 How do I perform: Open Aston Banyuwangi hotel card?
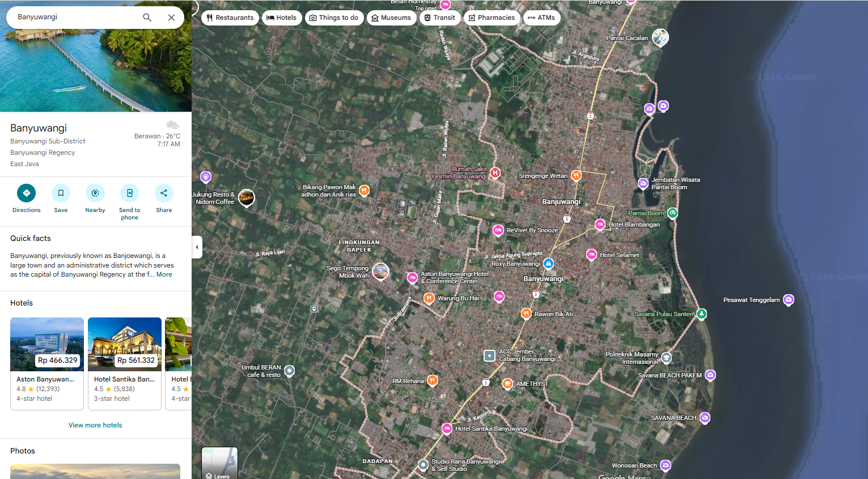pos(47,363)
